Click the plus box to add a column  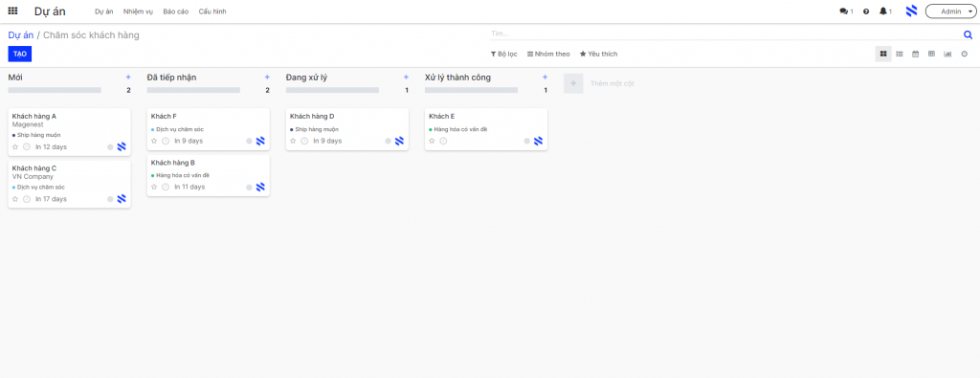(573, 83)
